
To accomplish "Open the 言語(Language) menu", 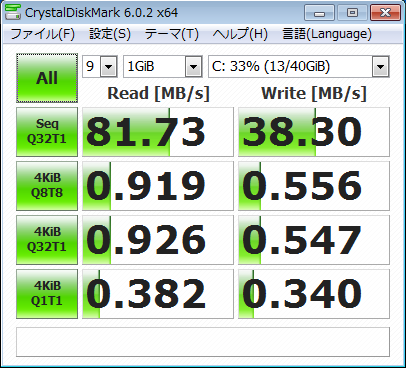I will 327,34.
